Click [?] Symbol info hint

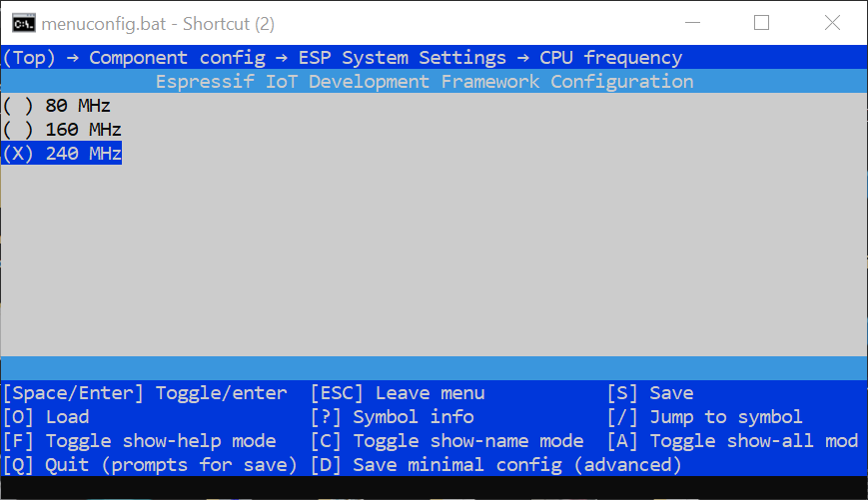(392, 417)
